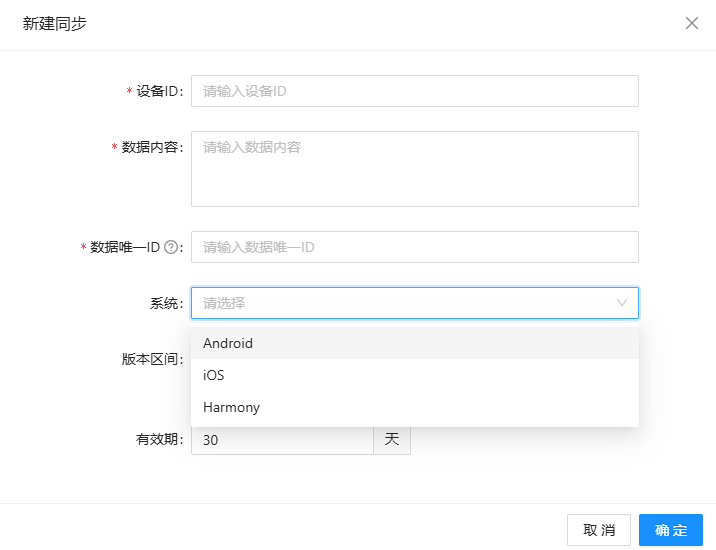Open the help icon beside 数据唯一ID
This screenshot has width=716, height=550.
pyautogui.click(x=171, y=247)
